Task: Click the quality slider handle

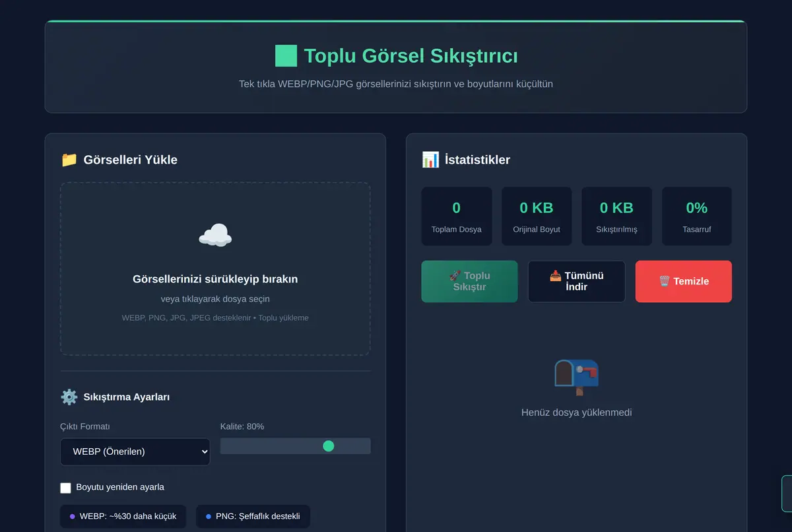Action: point(328,446)
